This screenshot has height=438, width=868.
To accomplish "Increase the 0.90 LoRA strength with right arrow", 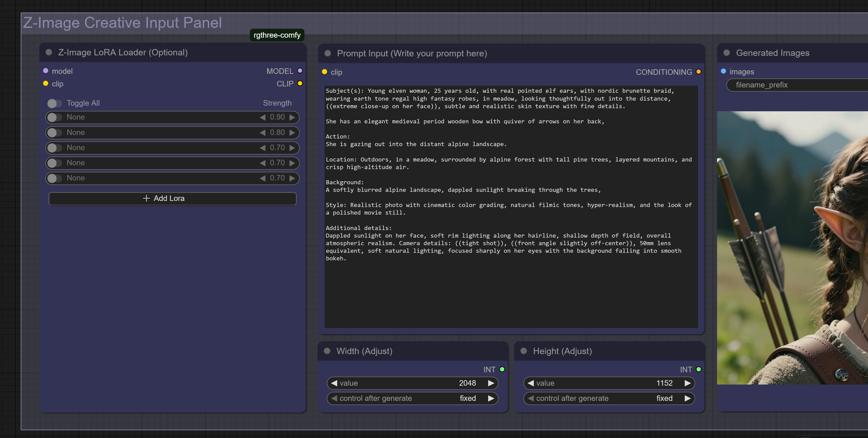I will [292, 117].
